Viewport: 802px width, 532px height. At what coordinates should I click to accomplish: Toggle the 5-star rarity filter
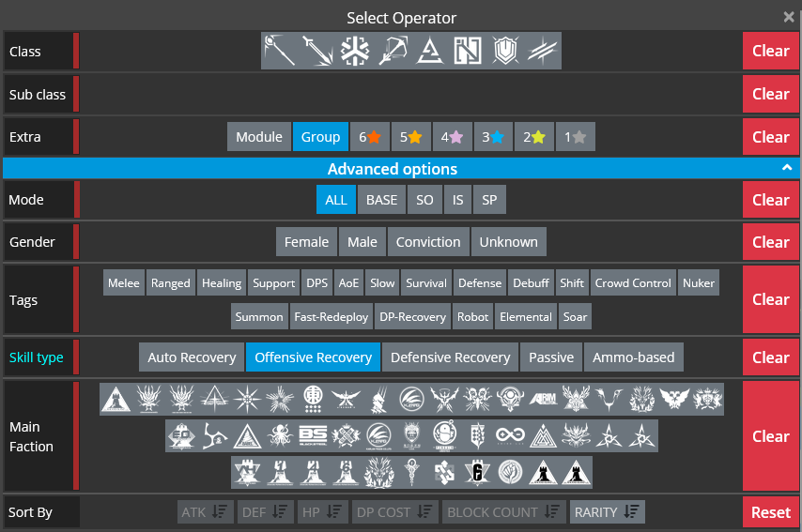tap(411, 136)
